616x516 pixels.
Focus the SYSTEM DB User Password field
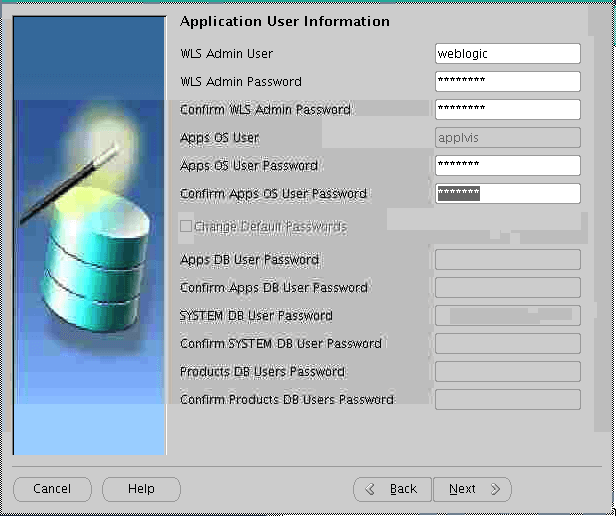[x=507, y=316]
